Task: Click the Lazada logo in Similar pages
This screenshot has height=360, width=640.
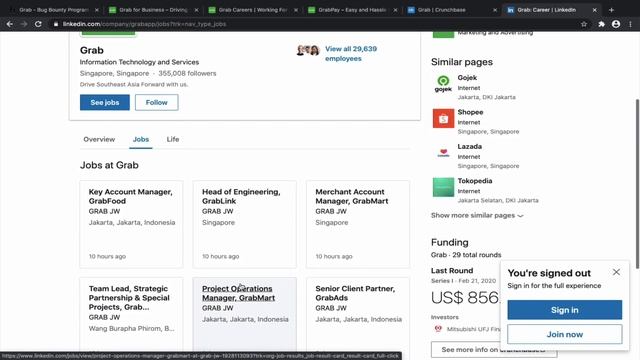Action: point(443,153)
